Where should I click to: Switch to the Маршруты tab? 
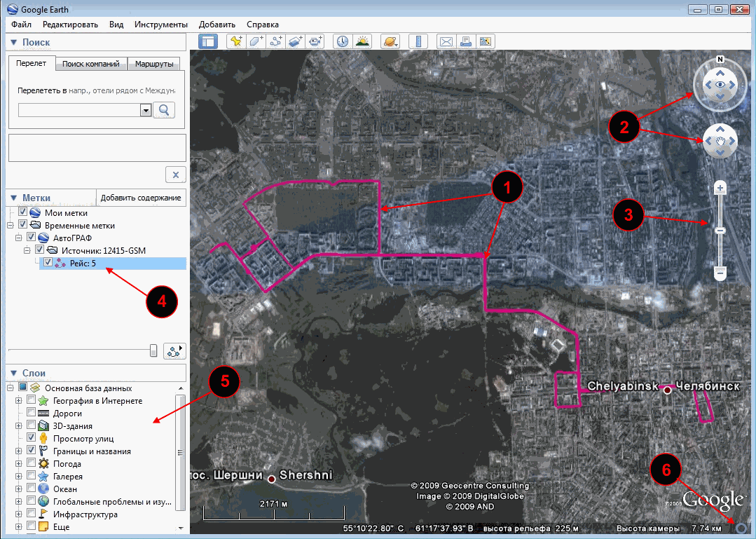coord(154,64)
